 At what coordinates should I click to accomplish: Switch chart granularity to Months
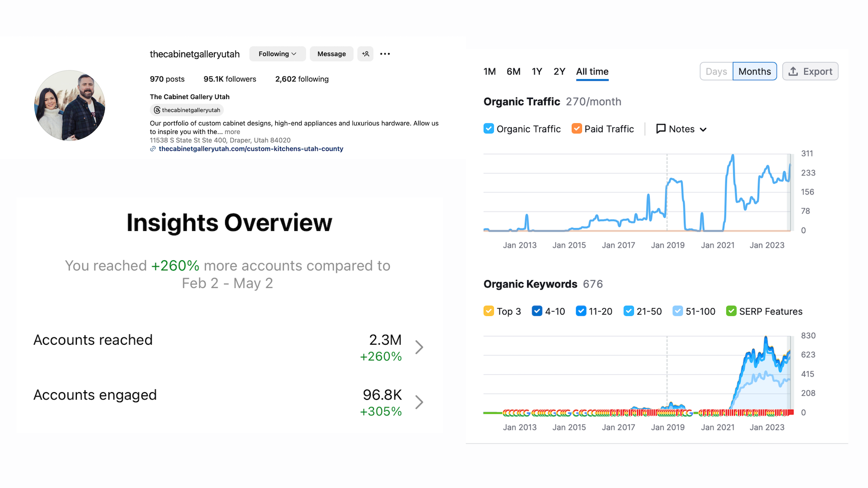[755, 71]
